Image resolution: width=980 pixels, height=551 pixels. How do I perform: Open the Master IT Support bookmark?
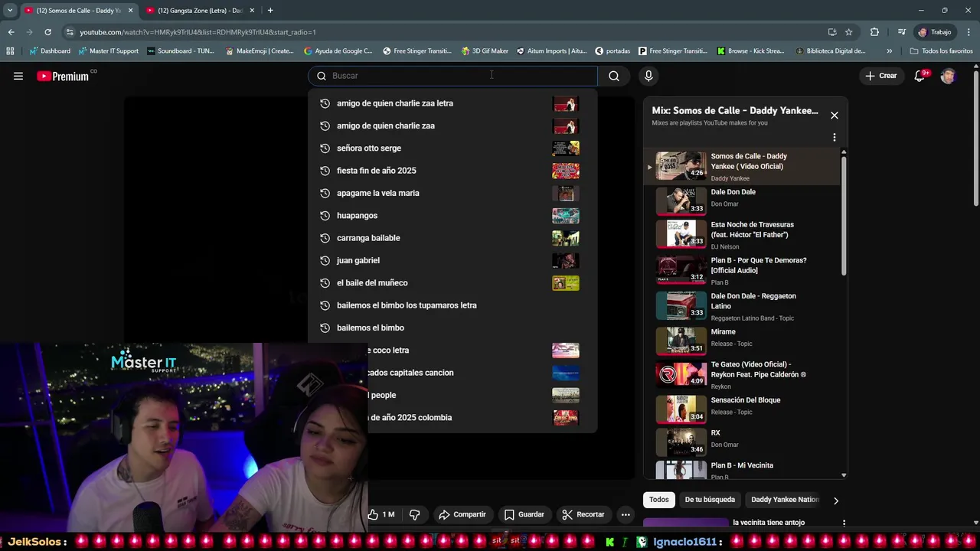point(108,51)
